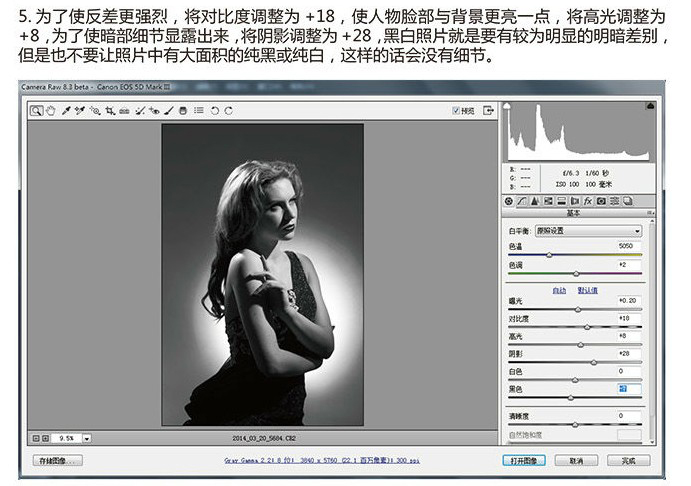The width and height of the screenshot is (691, 486).
Task: Click the 黑色 blacks value field
Action: point(629,389)
